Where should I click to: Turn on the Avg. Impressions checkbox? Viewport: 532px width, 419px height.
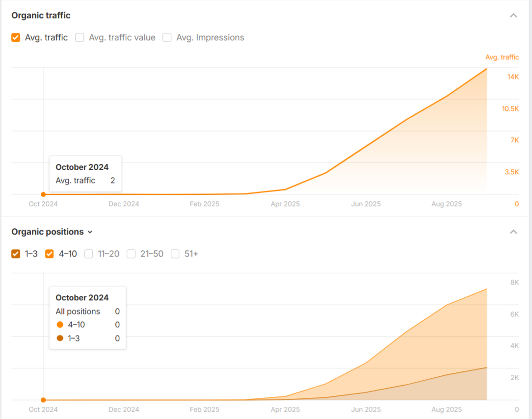pyautogui.click(x=167, y=37)
